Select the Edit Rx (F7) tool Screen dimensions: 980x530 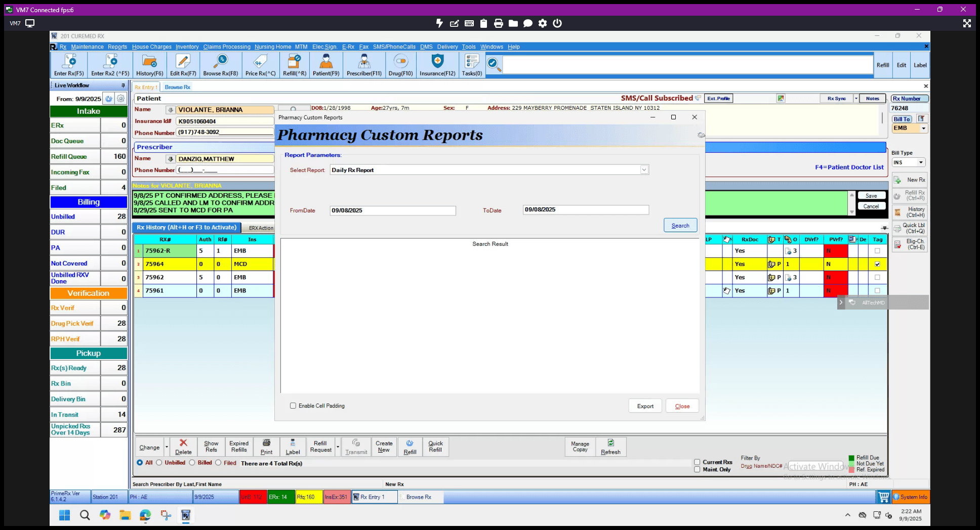tap(183, 65)
